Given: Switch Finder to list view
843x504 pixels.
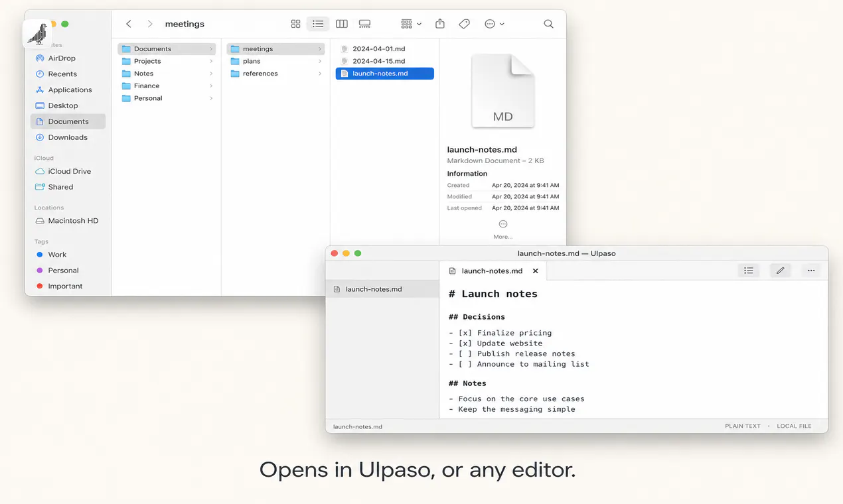Looking at the screenshot, I should point(318,24).
